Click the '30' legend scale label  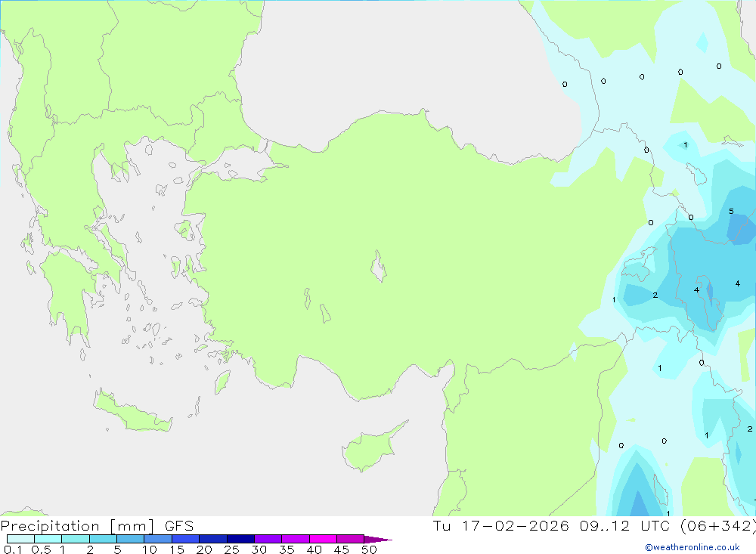[259, 549]
